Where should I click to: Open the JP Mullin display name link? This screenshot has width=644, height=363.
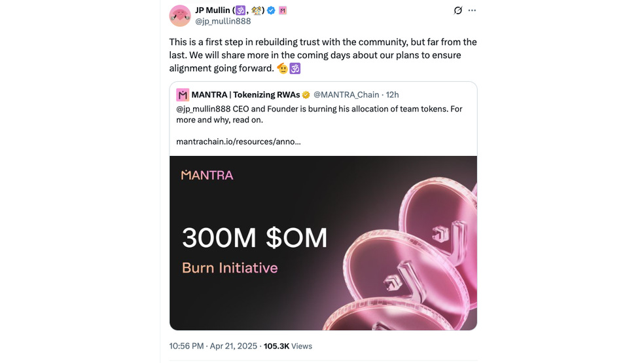[x=212, y=10]
